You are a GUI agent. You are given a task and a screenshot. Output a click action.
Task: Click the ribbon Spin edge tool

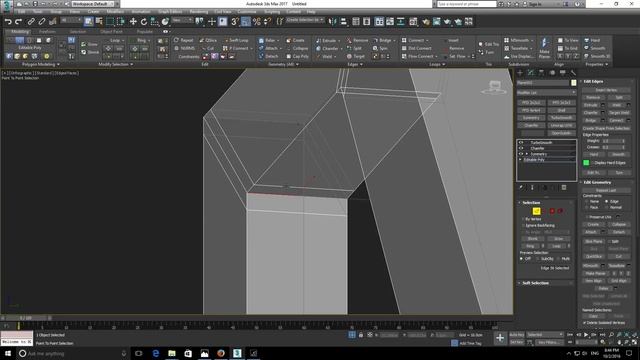pyautogui.click(x=380, y=48)
